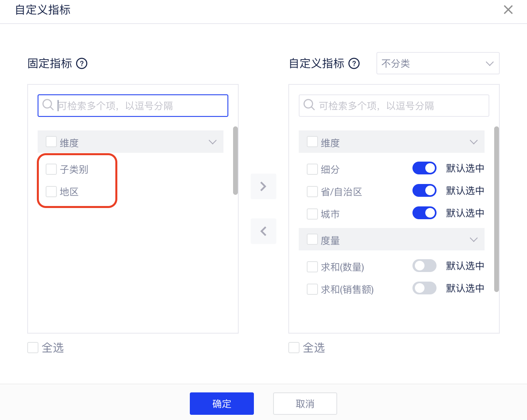
Task: Disable the 城市 default-selected switch
Action: tap(424, 213)
